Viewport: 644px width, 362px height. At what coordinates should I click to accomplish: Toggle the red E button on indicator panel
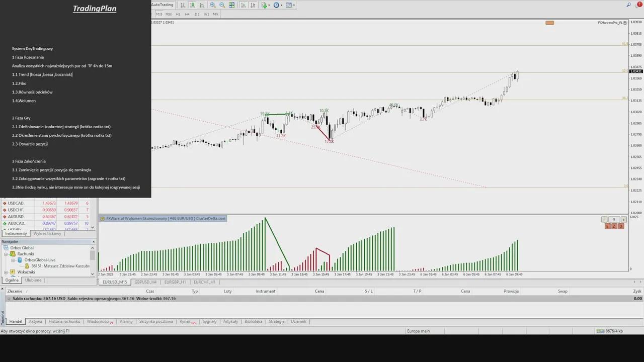[607, 226]
